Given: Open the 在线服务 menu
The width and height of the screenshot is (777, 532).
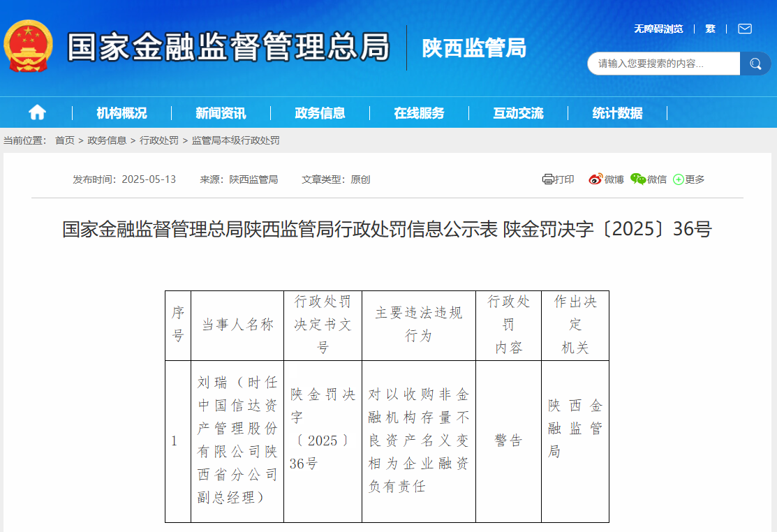Looking at the screenshot, I should 419,113.
